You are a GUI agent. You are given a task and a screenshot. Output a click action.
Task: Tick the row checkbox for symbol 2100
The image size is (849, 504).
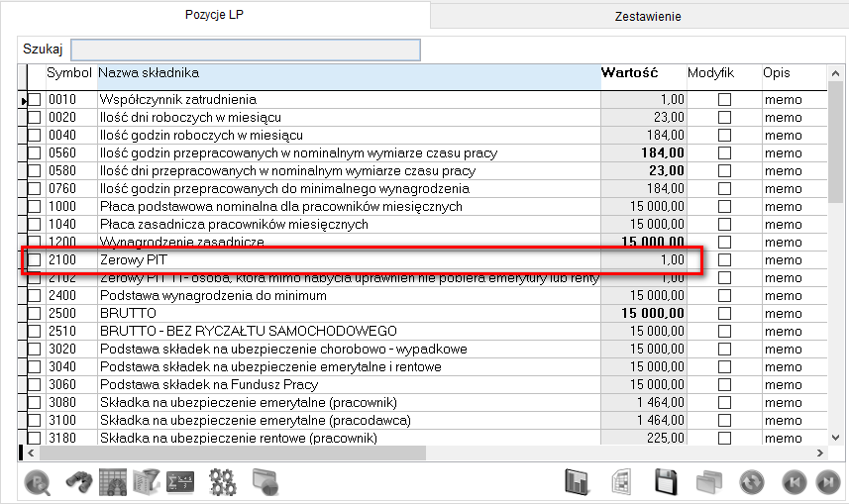tap(35, 260)
